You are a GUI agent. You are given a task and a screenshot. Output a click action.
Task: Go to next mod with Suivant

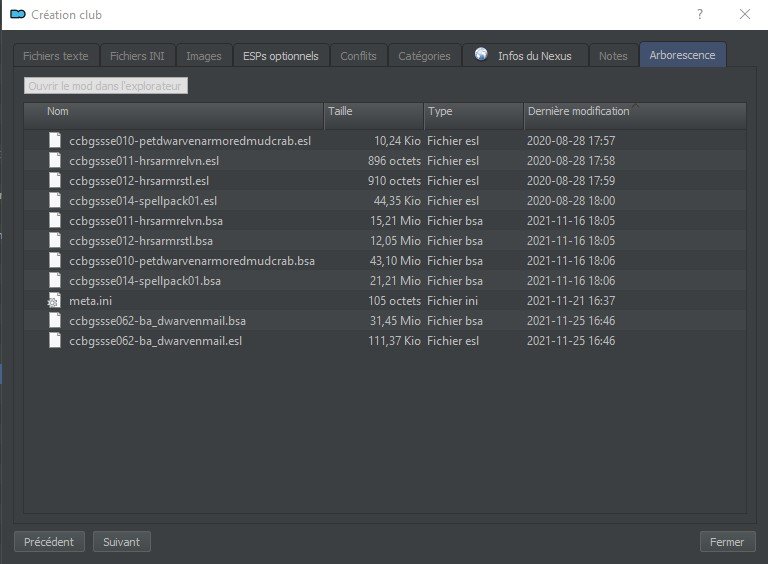point(121,541)
